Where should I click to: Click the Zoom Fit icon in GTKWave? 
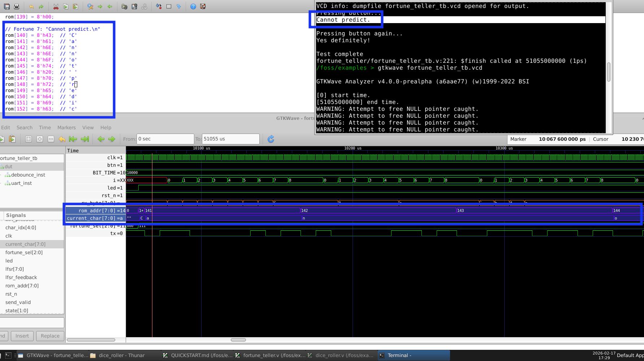(x=29, y=139)
